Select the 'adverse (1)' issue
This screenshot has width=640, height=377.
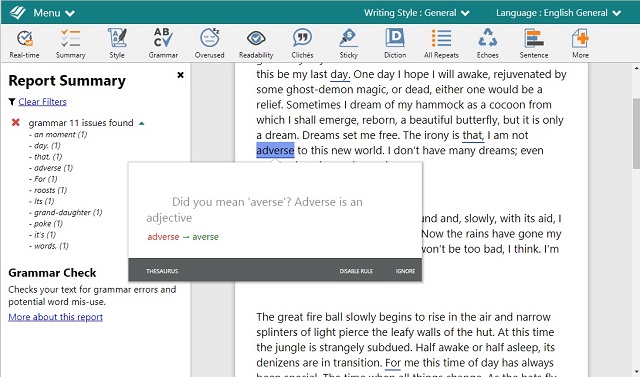(x=51, y=168)
